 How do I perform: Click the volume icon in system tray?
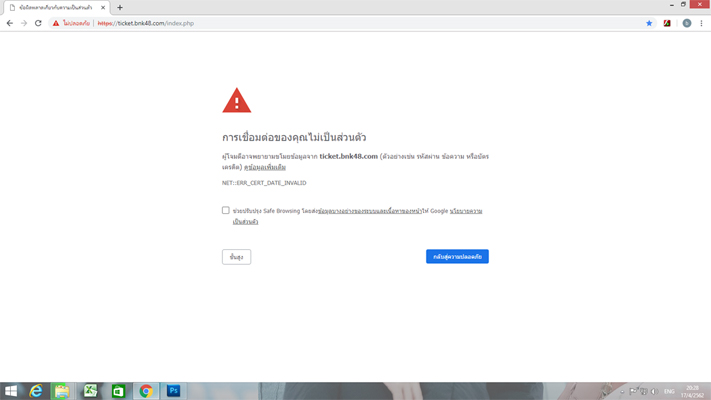[x=654, y=391]
